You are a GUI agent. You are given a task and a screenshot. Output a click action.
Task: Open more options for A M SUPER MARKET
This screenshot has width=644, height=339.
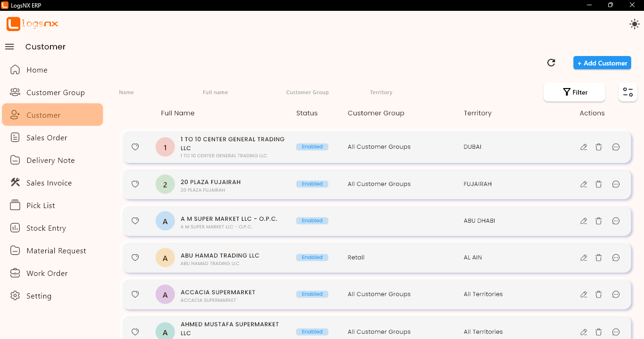point(616,221)
